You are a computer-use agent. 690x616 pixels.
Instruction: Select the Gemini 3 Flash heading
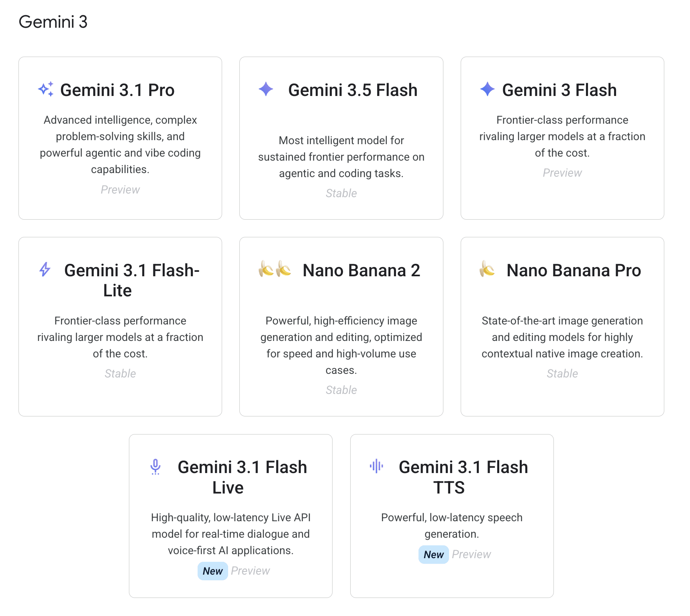559,90
